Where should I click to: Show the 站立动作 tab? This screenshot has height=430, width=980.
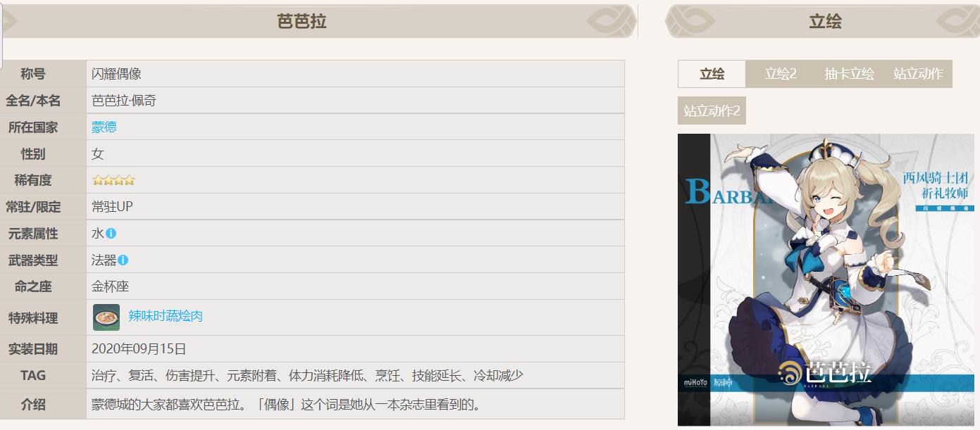[x=917, y=74]
